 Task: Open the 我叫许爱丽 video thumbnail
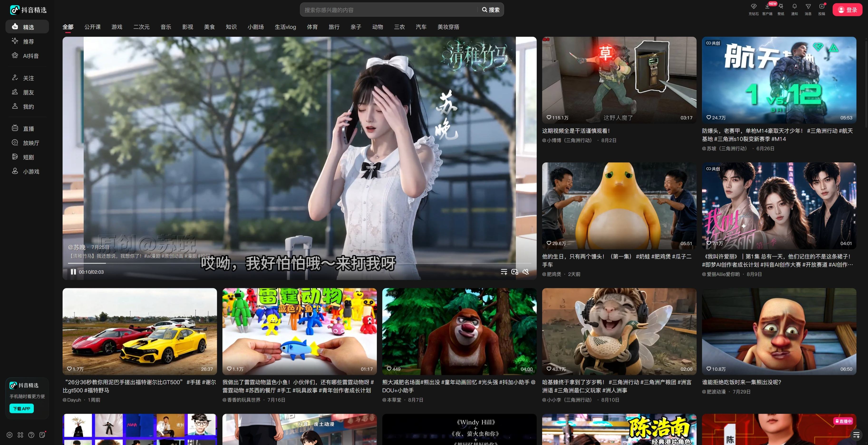[x=779, y=206]
